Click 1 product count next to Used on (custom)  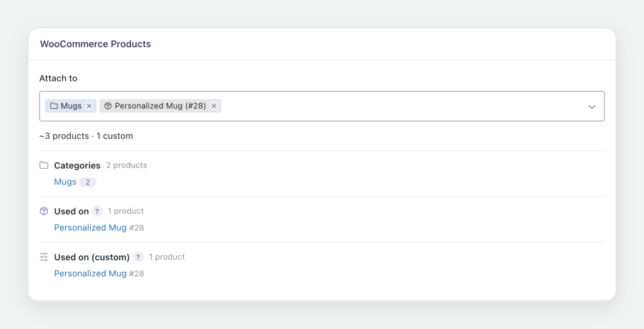point(167,257)
